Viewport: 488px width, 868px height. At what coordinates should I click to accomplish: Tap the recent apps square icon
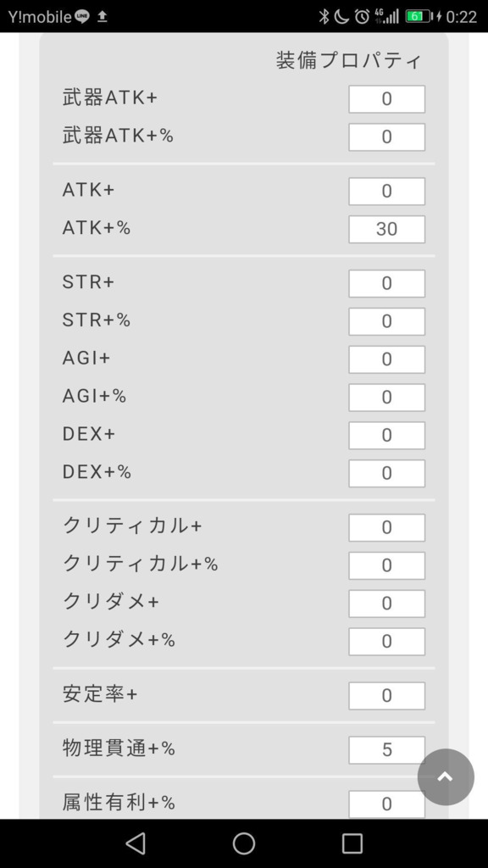pyautogui.click(x=352, y=843)
